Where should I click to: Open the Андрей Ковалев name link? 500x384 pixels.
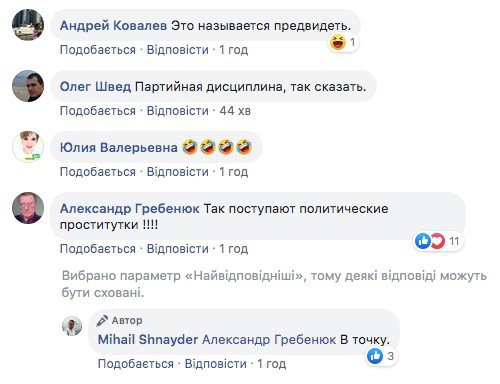coord(113,26)
